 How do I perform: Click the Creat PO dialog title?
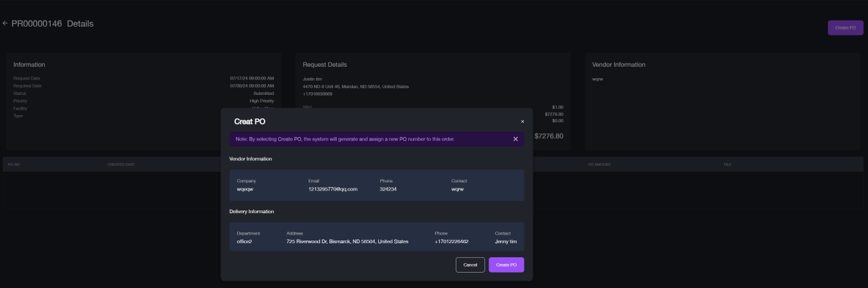point(250,122)
